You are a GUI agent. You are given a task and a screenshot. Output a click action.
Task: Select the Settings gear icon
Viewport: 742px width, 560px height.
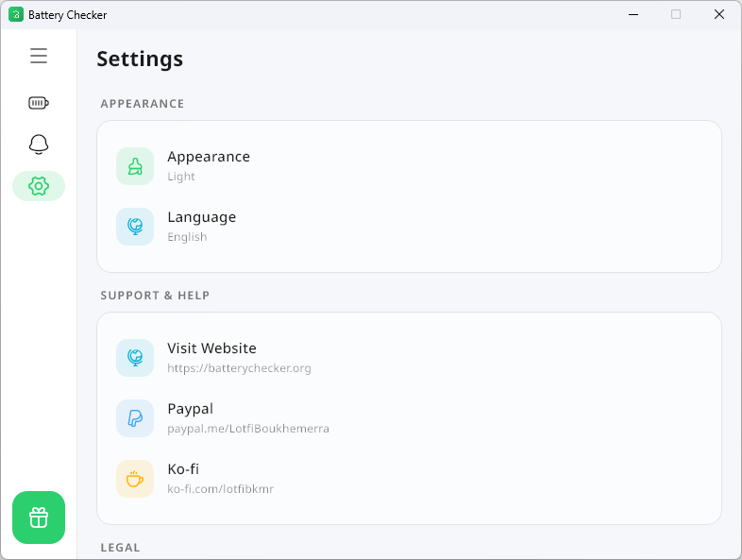(39, 186)
